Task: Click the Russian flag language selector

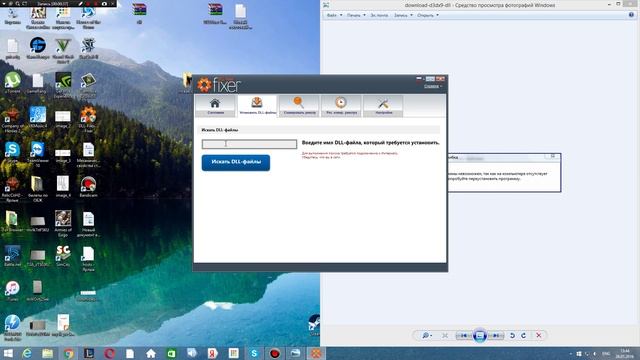Action: (418, 78)
